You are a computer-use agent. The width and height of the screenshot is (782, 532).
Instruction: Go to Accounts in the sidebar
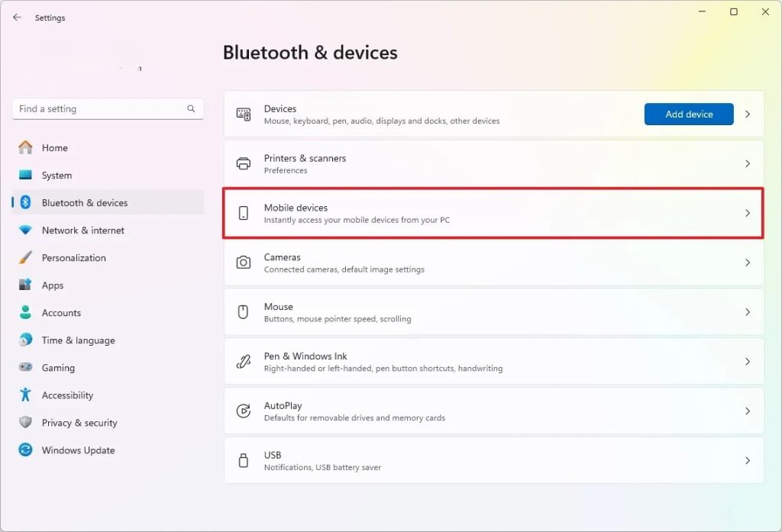[61, 313]
